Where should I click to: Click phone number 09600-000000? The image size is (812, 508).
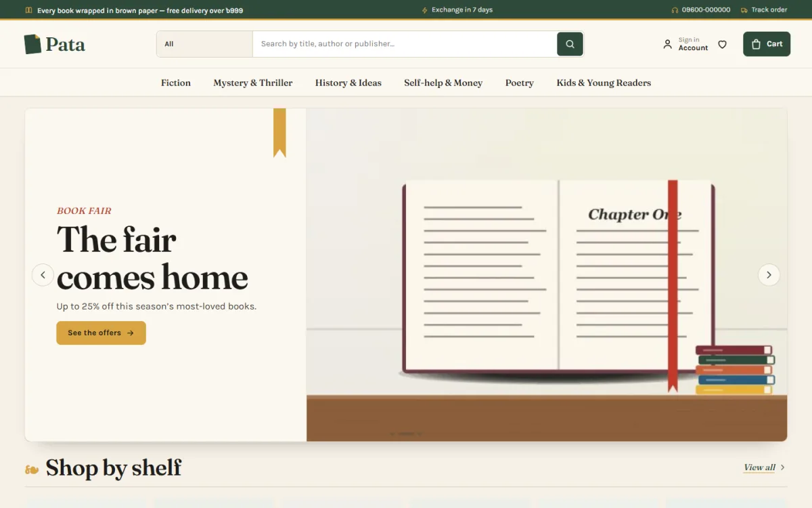[706, 10]
